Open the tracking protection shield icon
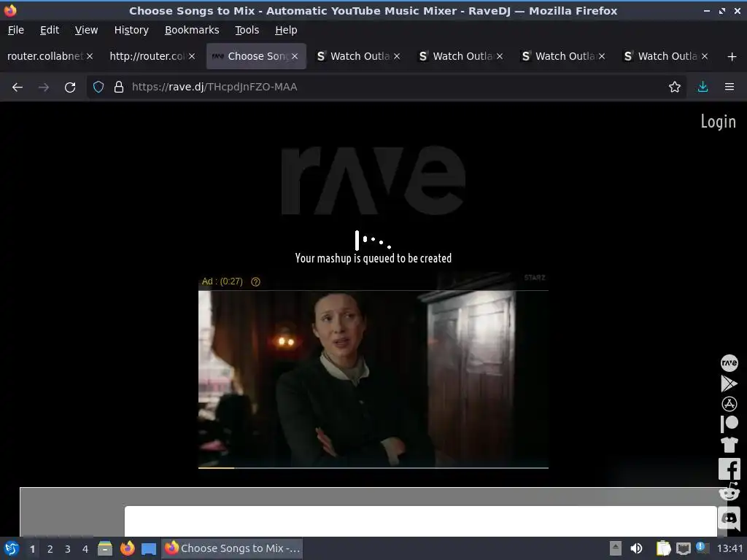Viewport: 747px width, 560px height. (98, 87)
